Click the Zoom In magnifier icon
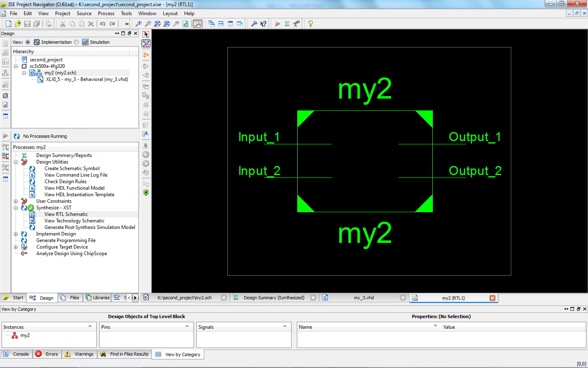This screenshot has width=588, height=368. pos(139,24)
